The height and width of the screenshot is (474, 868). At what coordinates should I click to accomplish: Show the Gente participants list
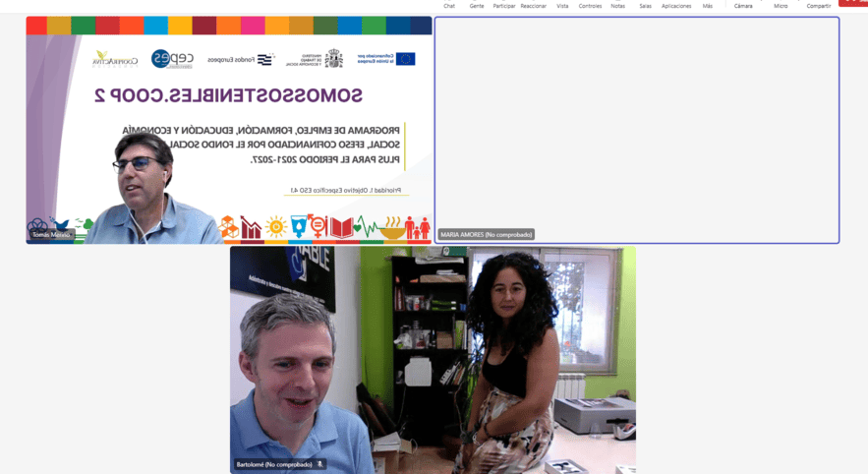click(x=477, y=5)
